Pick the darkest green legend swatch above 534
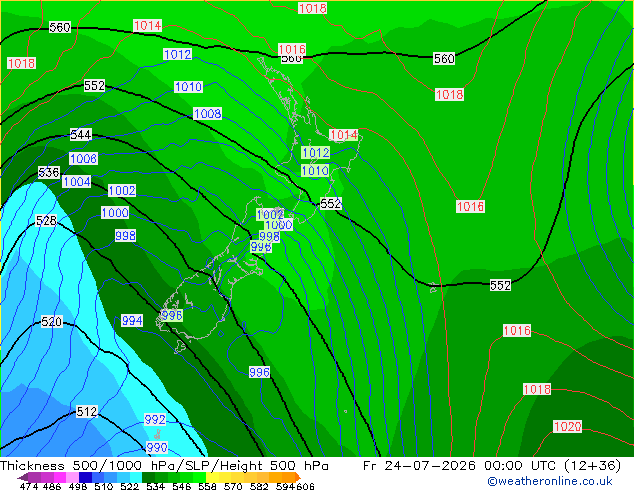634x490 pixels. [148, 477]
